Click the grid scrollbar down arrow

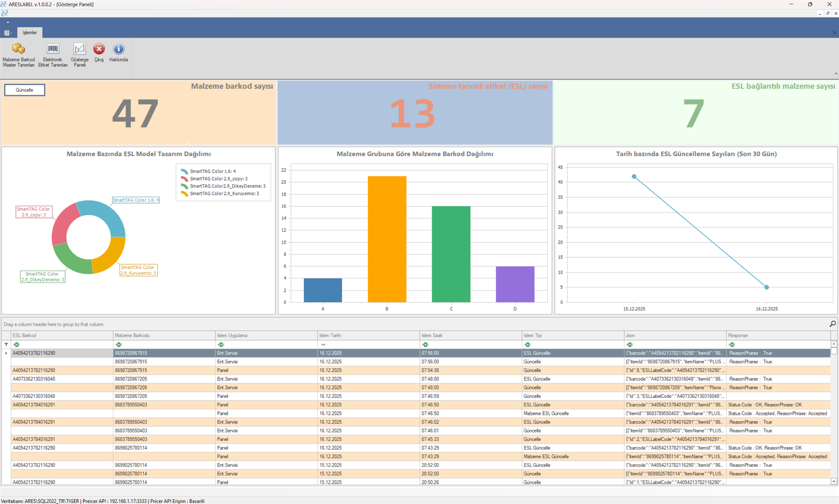(834, 481)
